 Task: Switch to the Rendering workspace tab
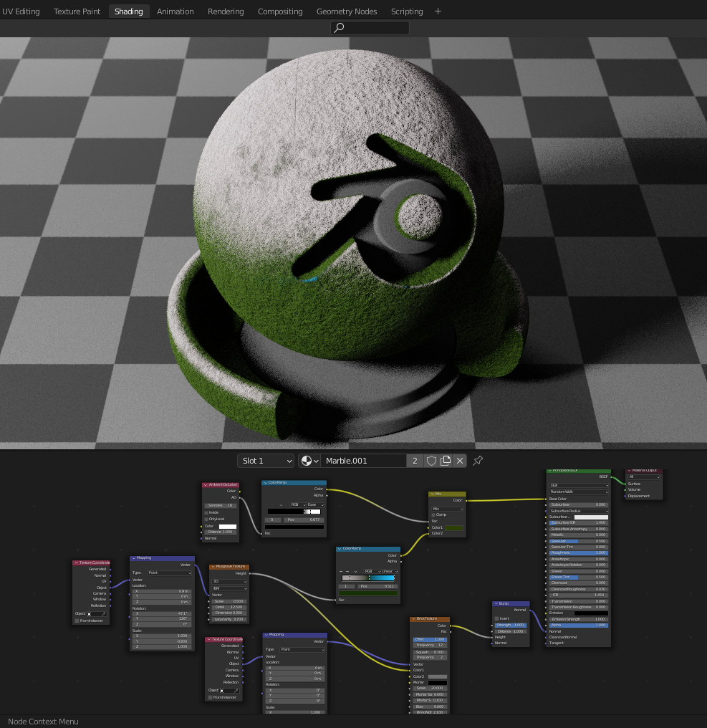coord(226,11)
